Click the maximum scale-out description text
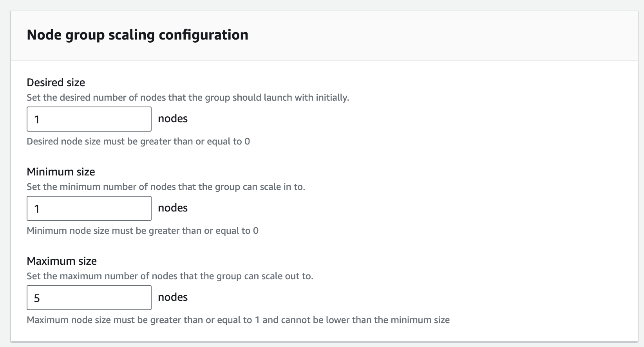This screenshot has width=644, height=347. coord(170,276)
